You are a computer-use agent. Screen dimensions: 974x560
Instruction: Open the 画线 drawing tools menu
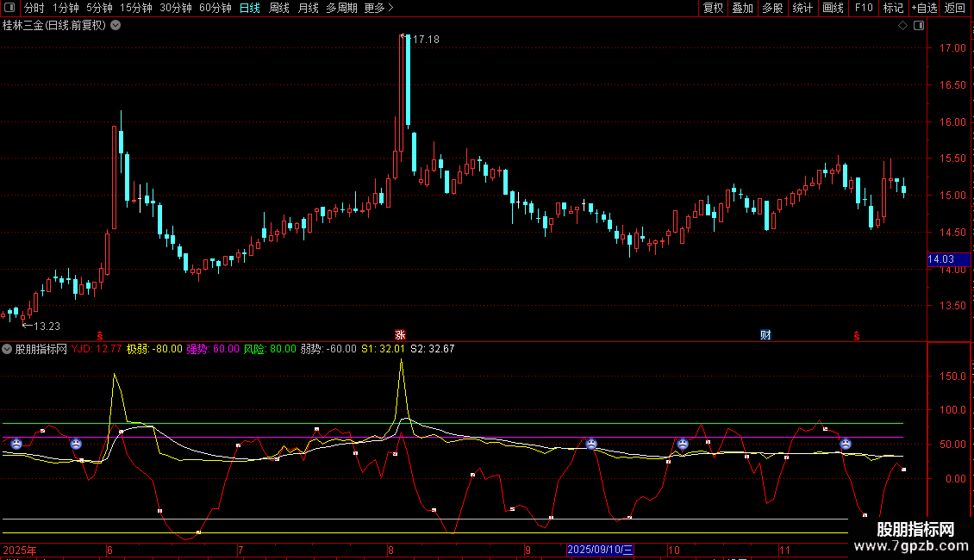click(833, 8)
